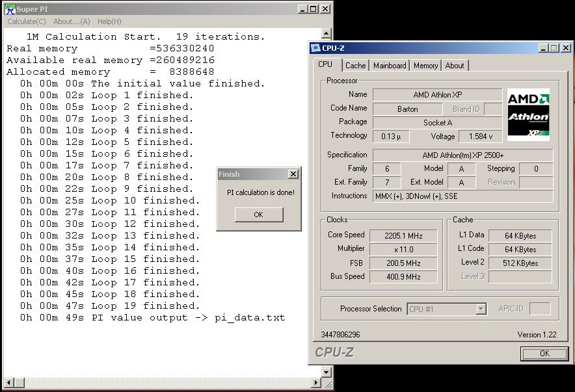Viewport: 575px width, 392px height.
Task: Click the Technology value '0.13 µ'
Action: (391, 137)
